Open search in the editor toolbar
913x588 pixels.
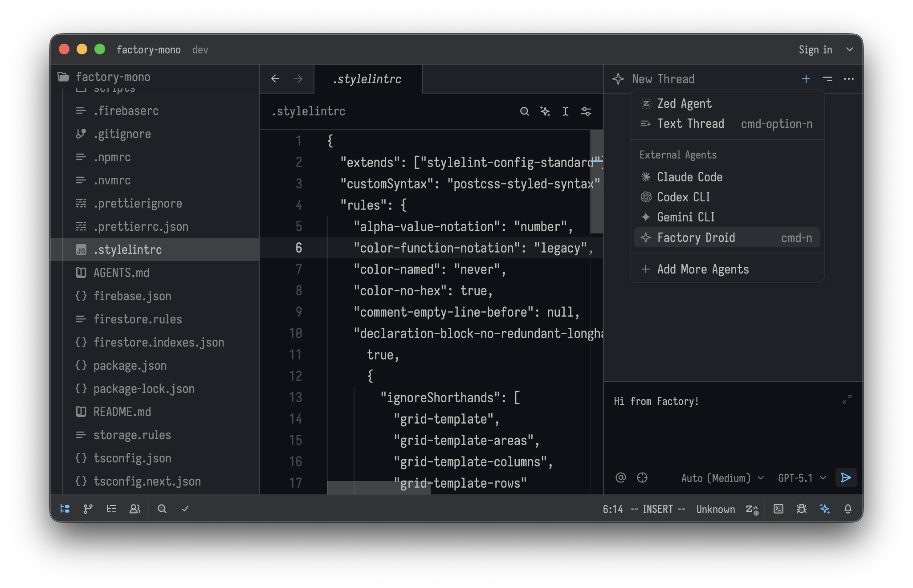tap(525, 111)
